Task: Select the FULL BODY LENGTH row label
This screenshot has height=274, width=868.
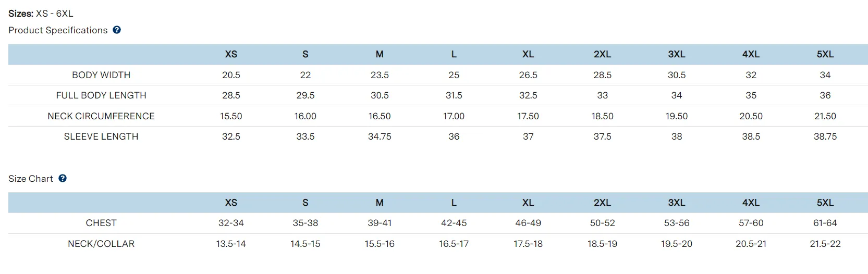Action: point(101,95)
